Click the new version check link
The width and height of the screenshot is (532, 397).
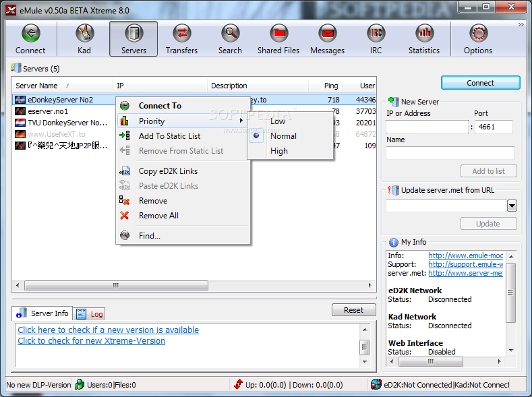point(109,330)
